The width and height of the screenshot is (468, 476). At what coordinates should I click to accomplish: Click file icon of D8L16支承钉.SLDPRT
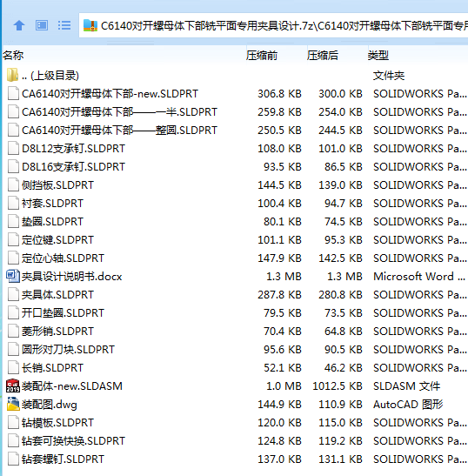coord(13,167)
